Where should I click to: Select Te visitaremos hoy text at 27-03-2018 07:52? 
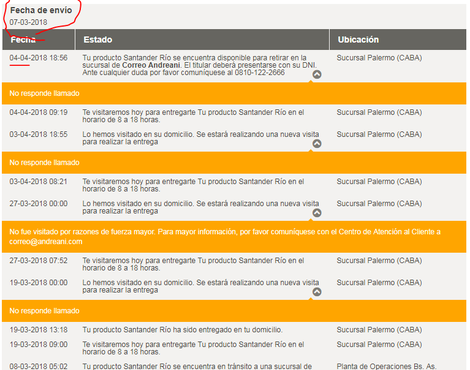pyautogui.click(x=193, y=264)
